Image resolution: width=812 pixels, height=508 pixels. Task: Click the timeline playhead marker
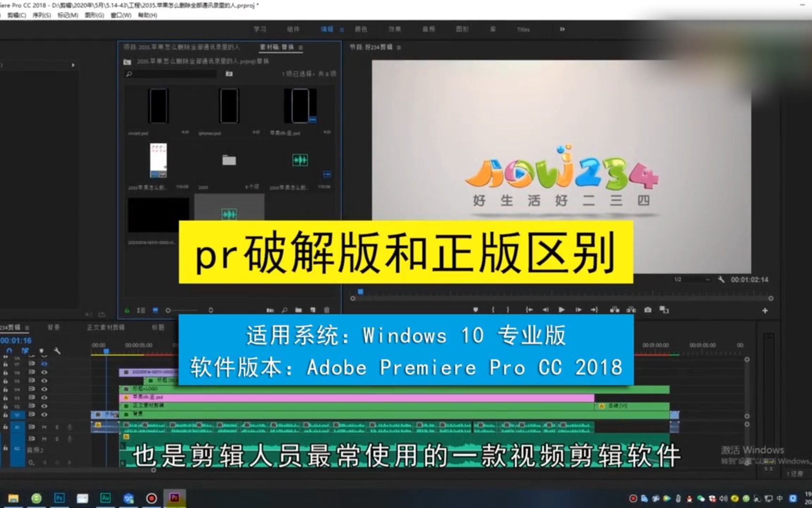[x=106, y=351]
